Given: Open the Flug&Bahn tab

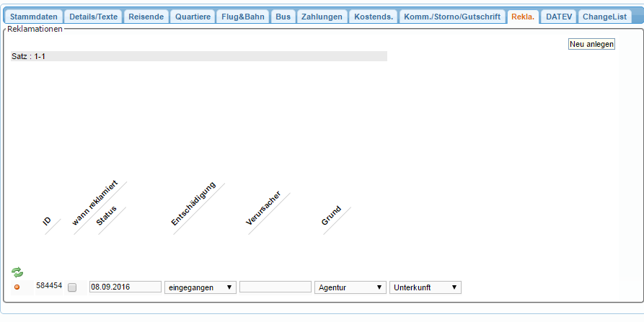Looking at the screenshot, I should (x=243, y=17).
